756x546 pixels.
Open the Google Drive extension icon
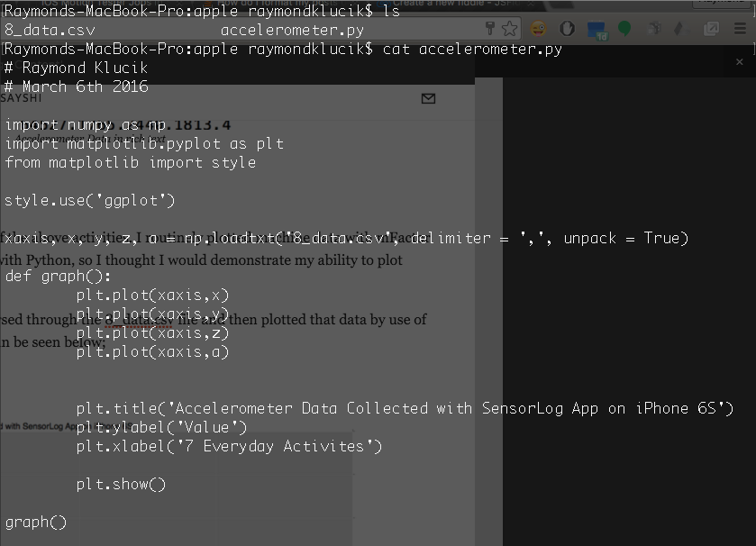679,29
